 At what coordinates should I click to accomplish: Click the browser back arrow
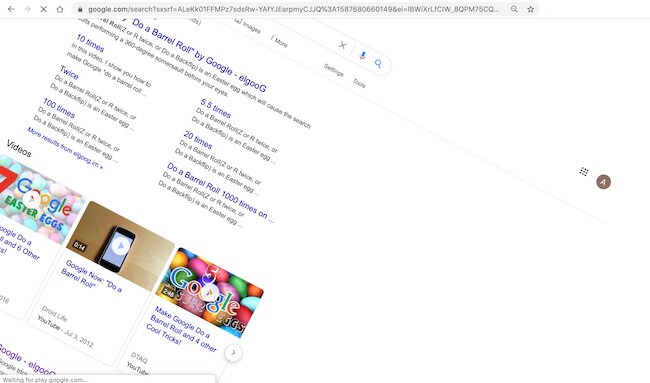click(x=11, y=9)
